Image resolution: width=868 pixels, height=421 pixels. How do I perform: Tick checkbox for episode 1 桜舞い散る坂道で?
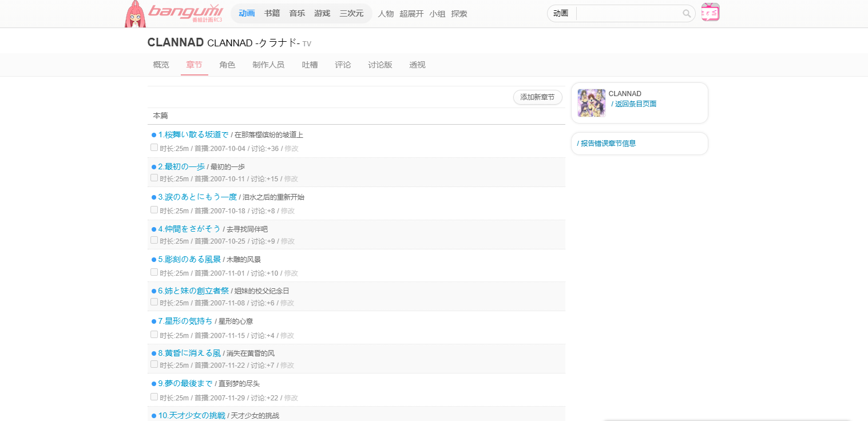(154, 148)
